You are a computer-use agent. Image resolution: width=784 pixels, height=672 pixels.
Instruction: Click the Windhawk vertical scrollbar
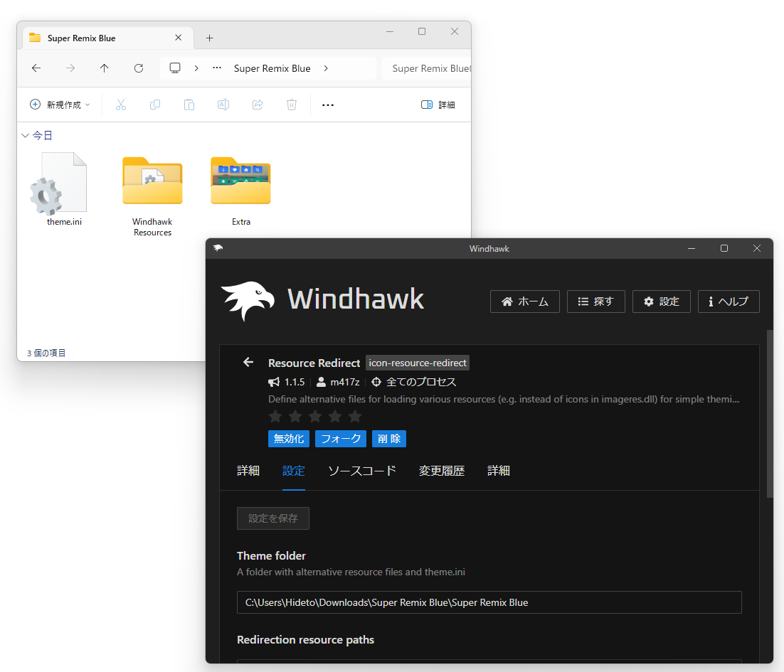click(770, 414)
